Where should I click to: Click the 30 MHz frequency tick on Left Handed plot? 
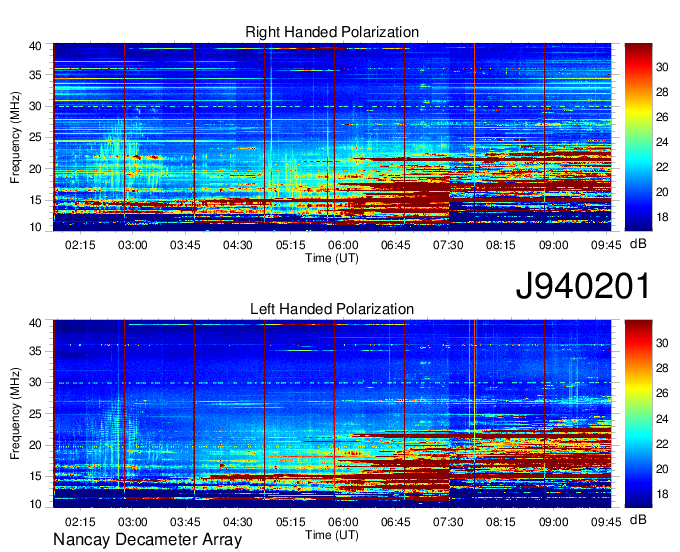coord(35,382)
